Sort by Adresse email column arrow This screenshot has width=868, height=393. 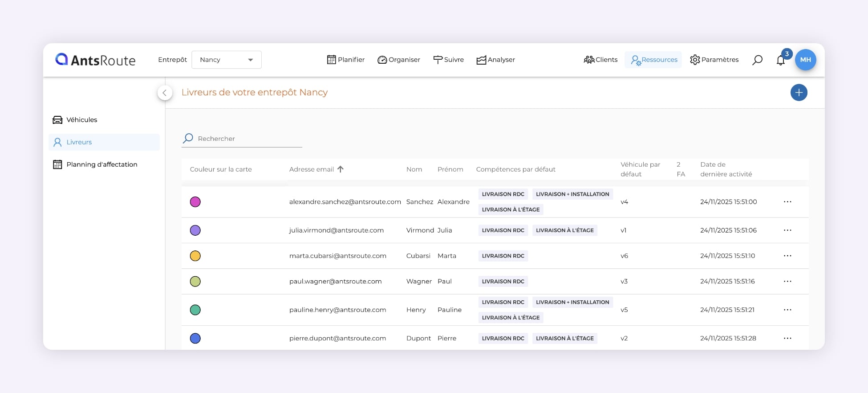[x=341, y=169]
